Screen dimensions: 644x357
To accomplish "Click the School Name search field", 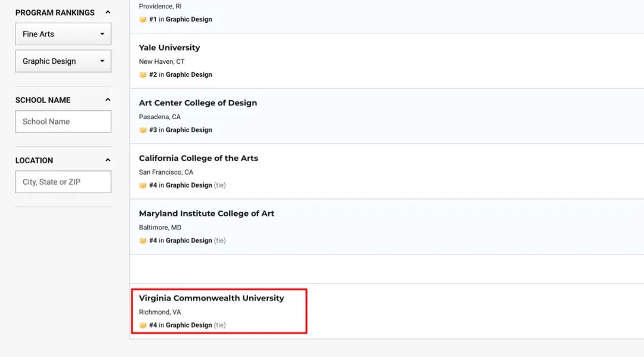I will click(63, 122).
